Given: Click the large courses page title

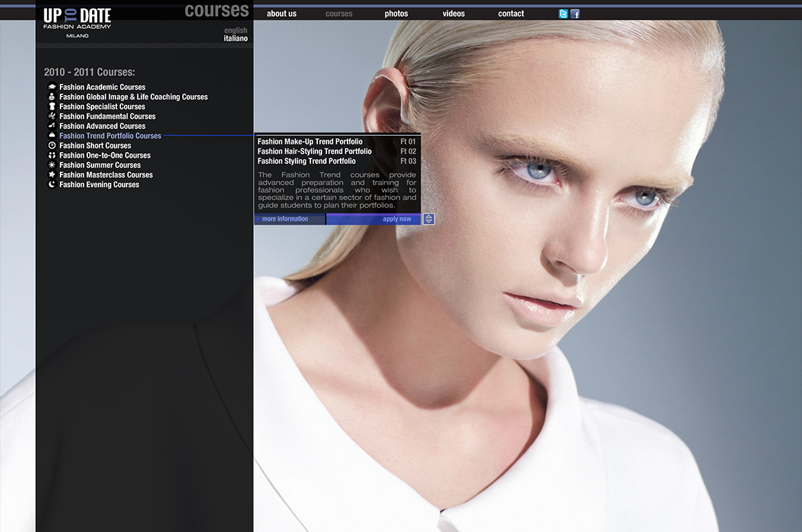Looking at the screenshot, I should [x=217, y=10].
